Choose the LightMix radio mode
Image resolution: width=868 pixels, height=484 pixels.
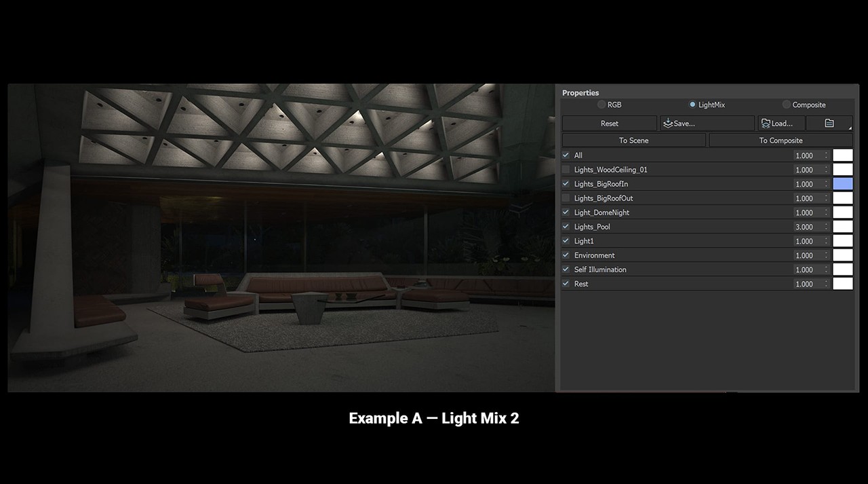tap(692, 105)
